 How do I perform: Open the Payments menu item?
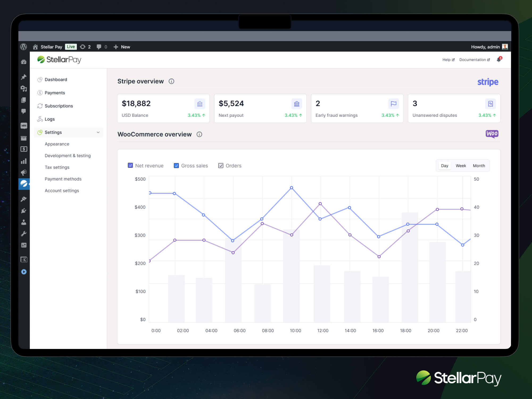coord(55,93)
